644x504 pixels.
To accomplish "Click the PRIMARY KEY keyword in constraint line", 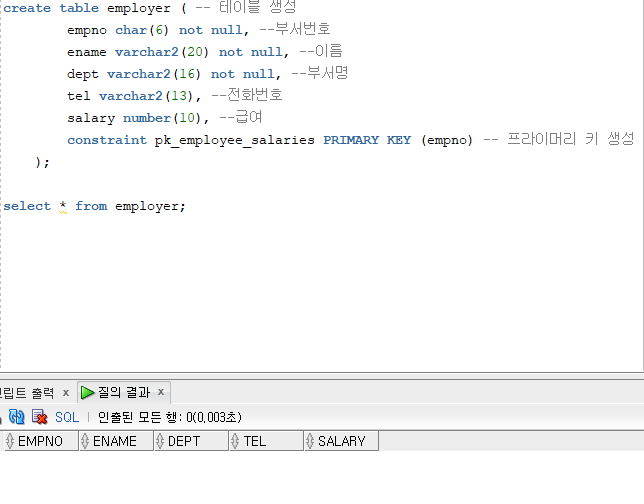I will tap(367, 140).
